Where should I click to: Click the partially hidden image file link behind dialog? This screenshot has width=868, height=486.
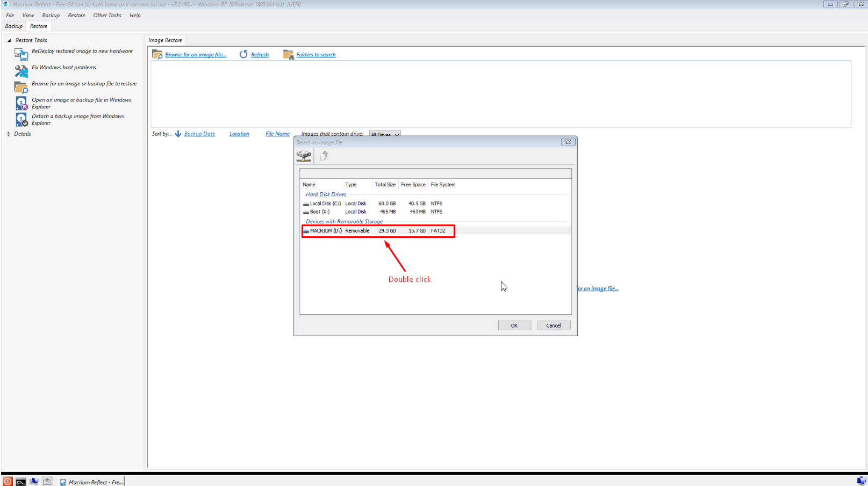(x=598, y=288)
